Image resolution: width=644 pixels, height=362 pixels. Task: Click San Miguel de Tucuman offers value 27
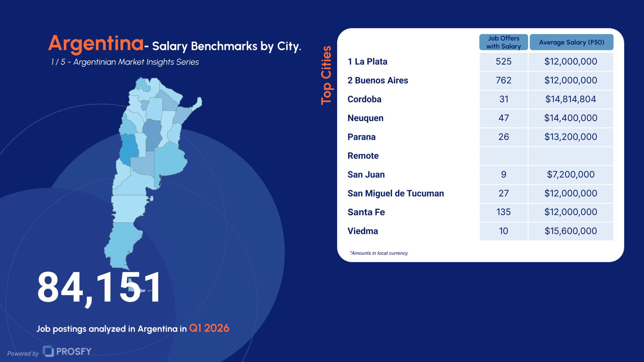pos(503,193)
